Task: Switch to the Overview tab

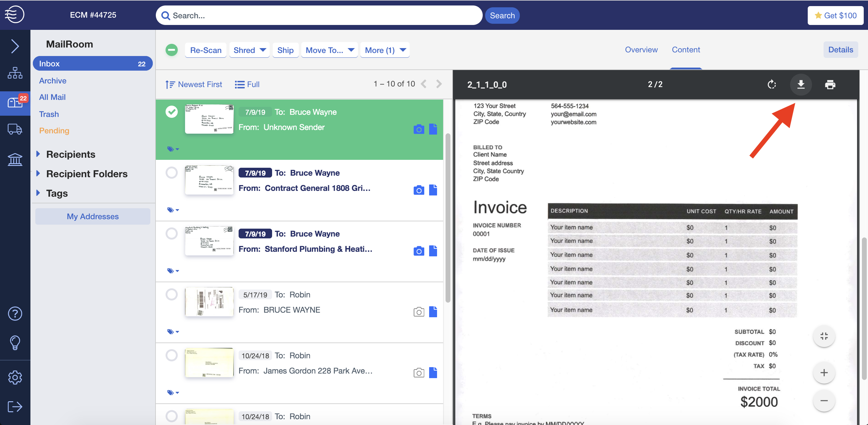Action: pos(641,50)
